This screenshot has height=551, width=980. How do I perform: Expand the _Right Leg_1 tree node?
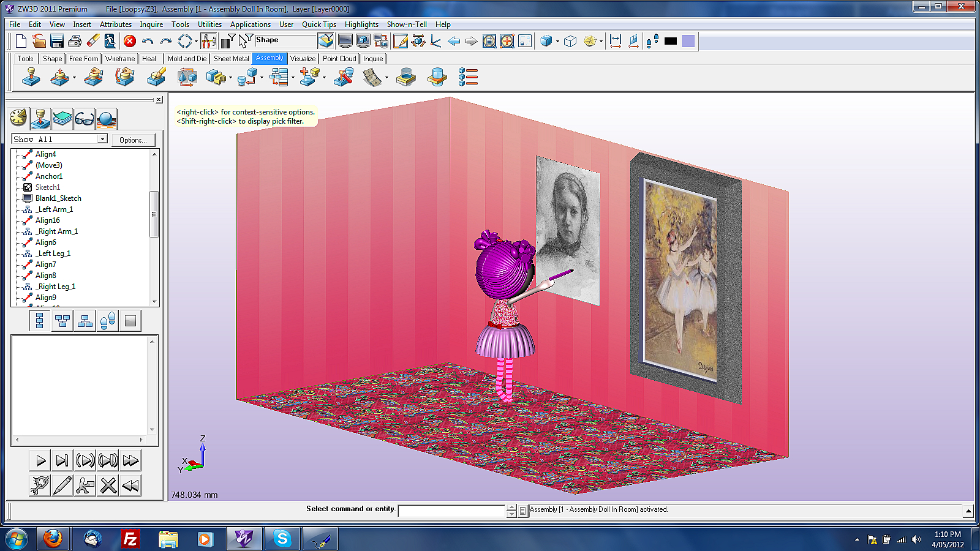28,287
